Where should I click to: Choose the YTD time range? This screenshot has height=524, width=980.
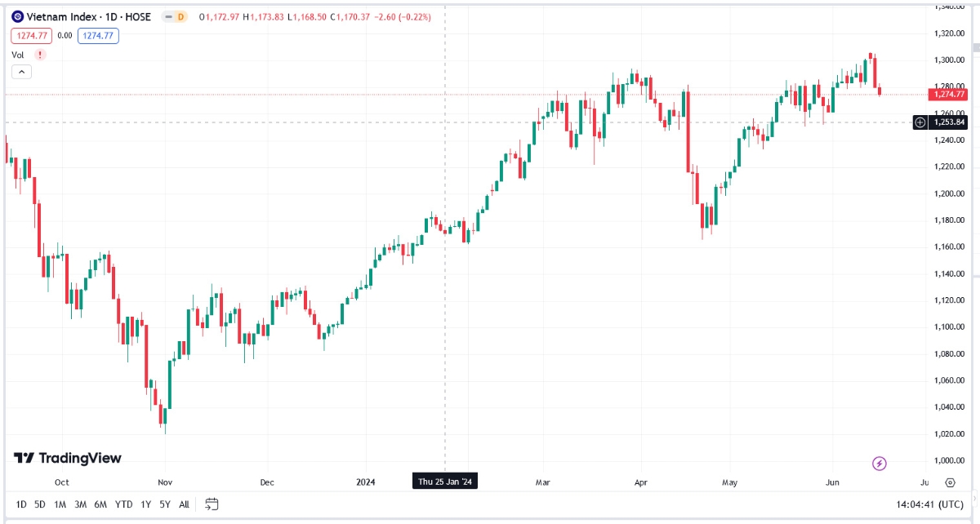pos(123,504)
